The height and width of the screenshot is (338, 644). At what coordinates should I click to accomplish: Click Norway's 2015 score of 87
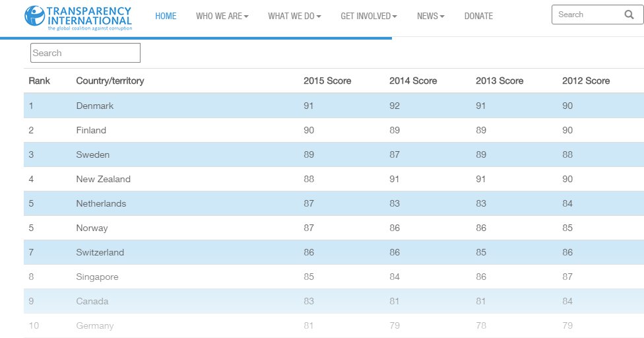coord(309,228)
